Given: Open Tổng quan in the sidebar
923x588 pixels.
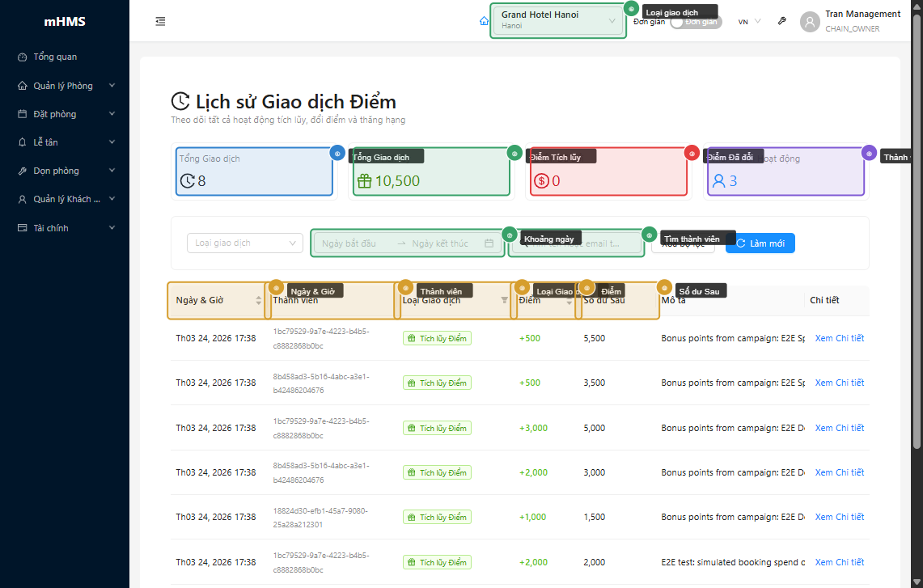Looking at the screenshot, I should point(55,57).
